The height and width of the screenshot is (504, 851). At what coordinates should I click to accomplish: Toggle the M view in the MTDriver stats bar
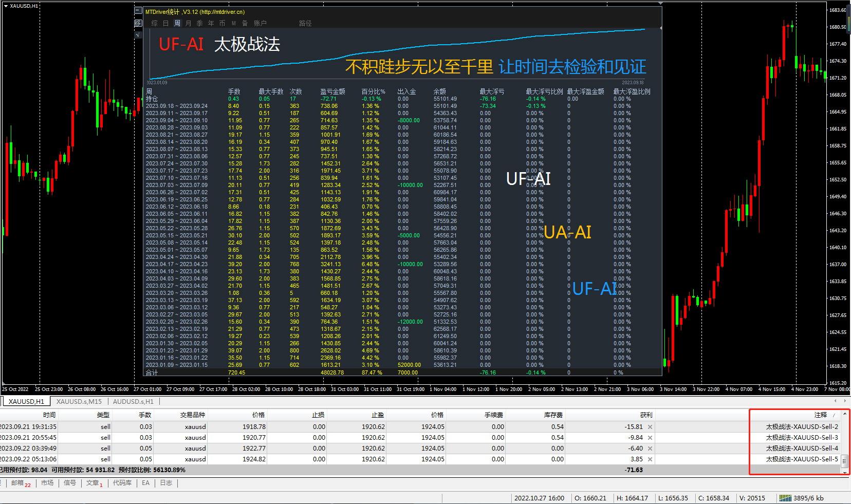(233, 23)
